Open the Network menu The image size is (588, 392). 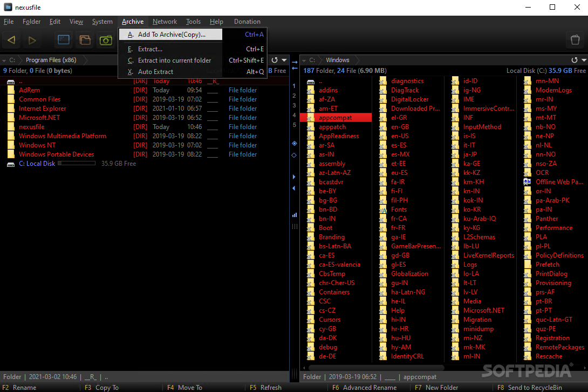(165, 22)
